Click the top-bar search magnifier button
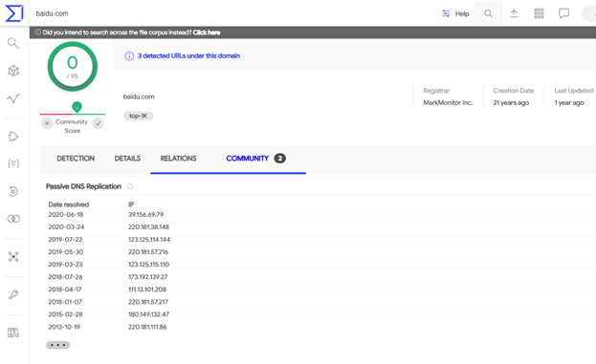The height and width of the screenshot is (364, 596). click(489, 13)
